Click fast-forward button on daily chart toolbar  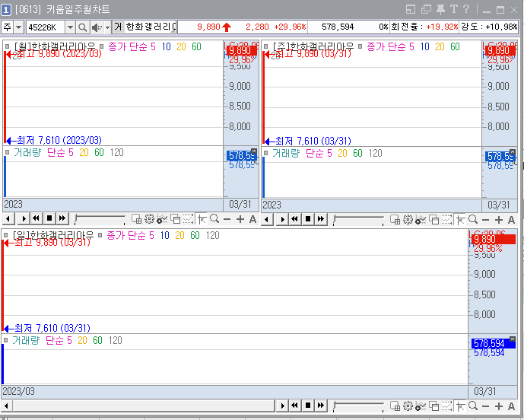(321, 406)
